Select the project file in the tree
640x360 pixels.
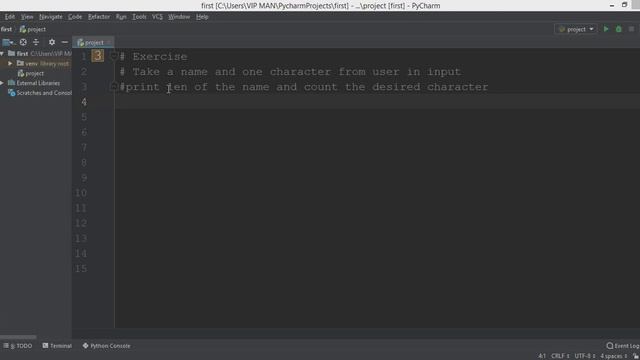[x=31, y=73]
